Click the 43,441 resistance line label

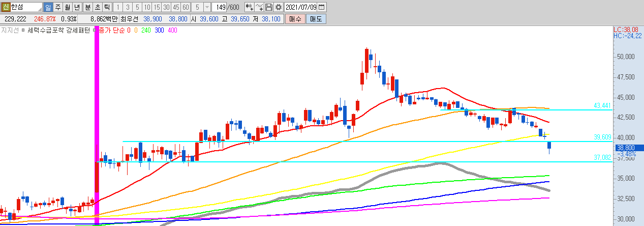point(601,105)
